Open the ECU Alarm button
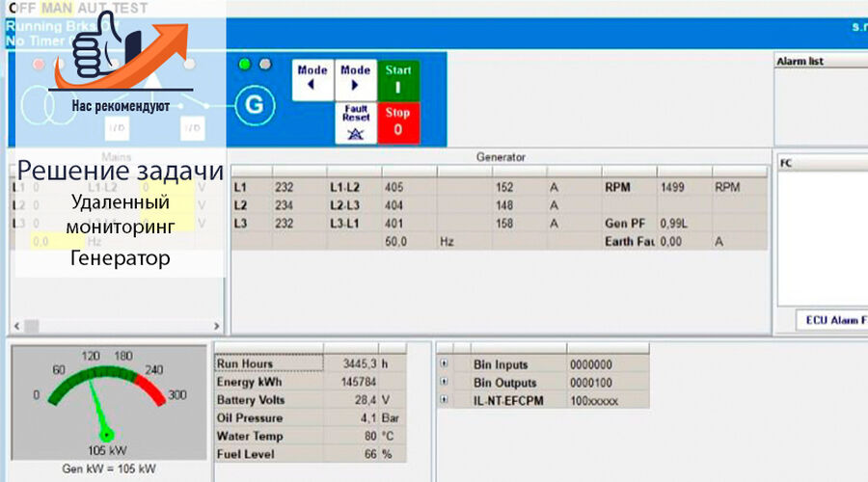Viewport: 868px width, 482px height. click(x=832, y=320)
